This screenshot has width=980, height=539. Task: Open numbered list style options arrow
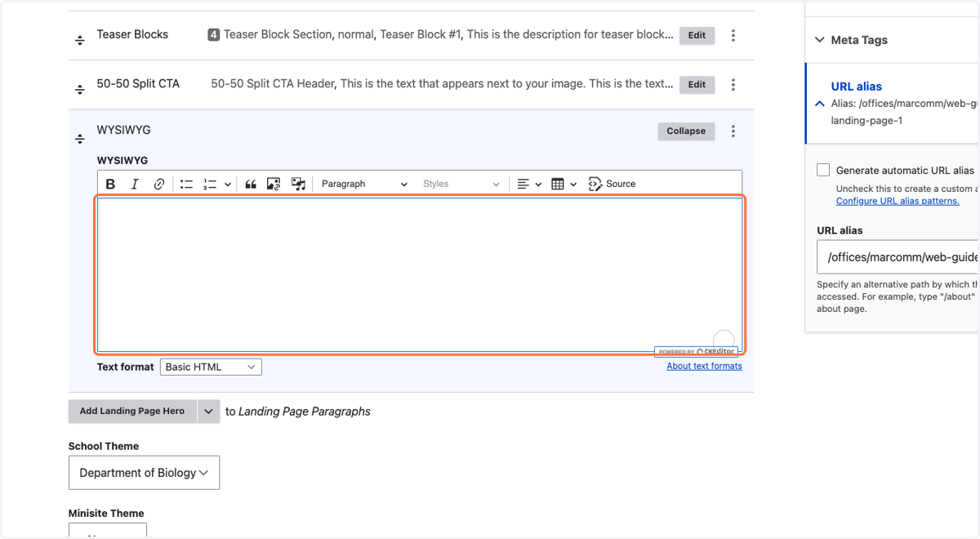pyautogui.click(x=227, y=185)
